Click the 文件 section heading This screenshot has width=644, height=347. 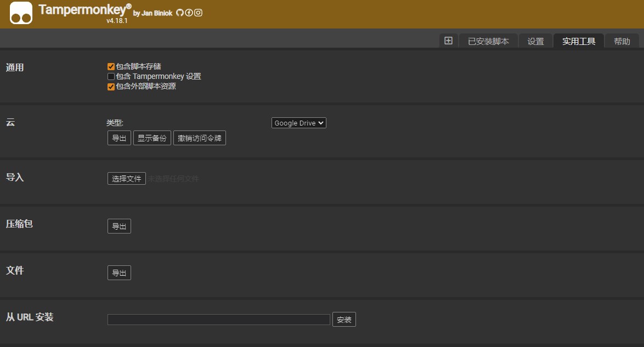tap(15, 271)
